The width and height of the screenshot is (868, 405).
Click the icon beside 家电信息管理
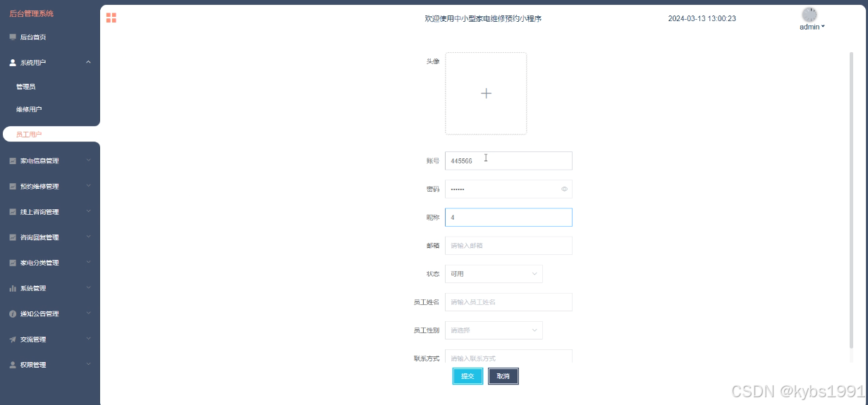point(13,161)
